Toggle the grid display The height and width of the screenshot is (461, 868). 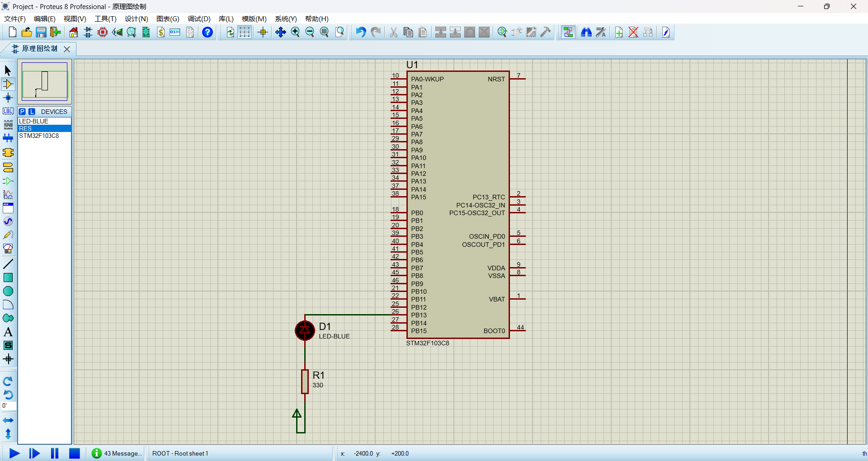245,32
